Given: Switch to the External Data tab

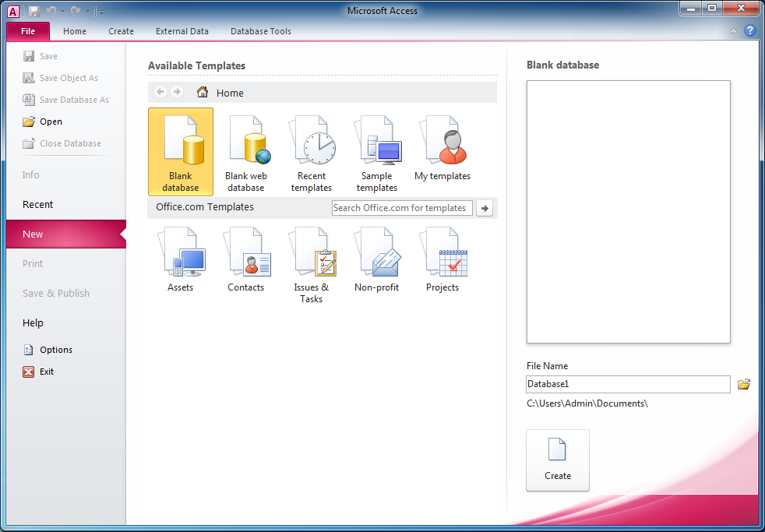Looking at the screenshot, I should click(182, 31).
